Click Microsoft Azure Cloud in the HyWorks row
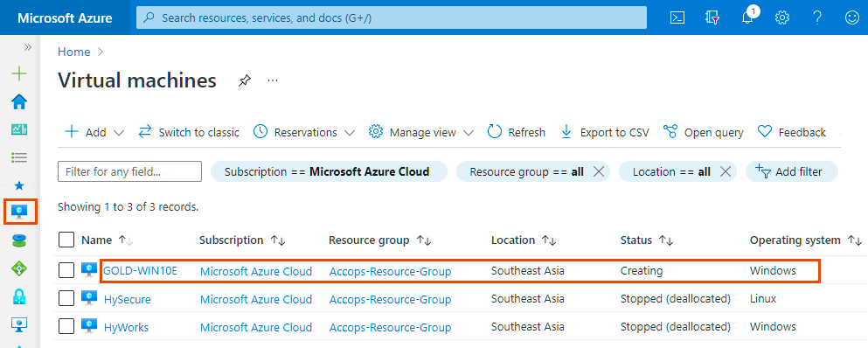 pos(256,328)
